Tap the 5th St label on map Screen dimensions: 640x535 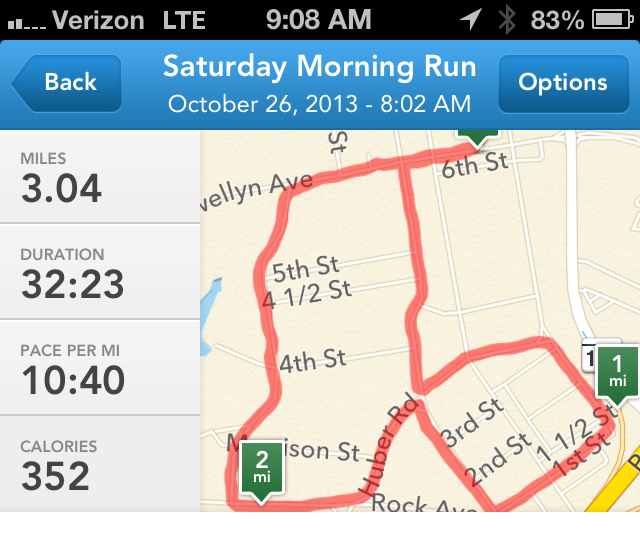click(x=306, y=269)
